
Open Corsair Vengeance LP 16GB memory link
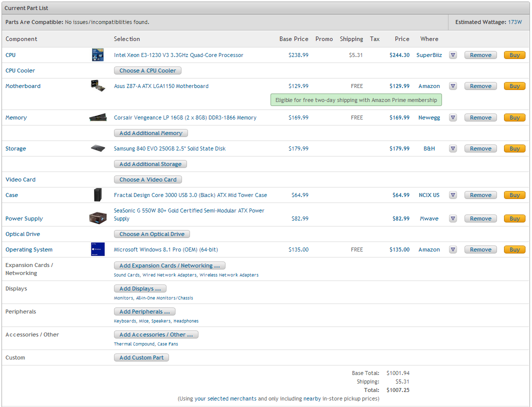(x=185, y=117)
